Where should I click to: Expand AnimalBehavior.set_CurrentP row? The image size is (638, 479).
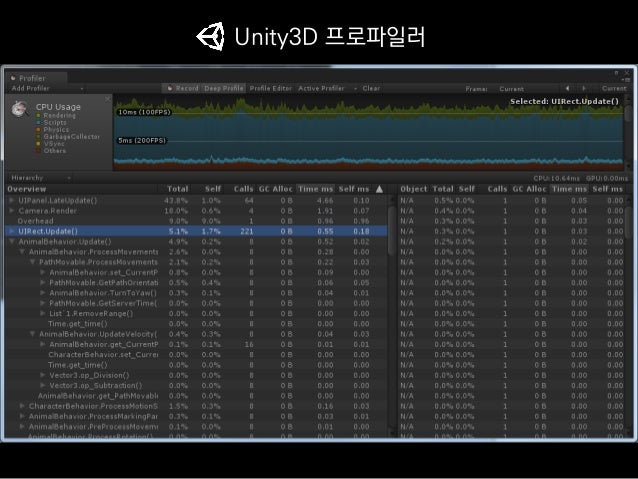tap(43, 272)
